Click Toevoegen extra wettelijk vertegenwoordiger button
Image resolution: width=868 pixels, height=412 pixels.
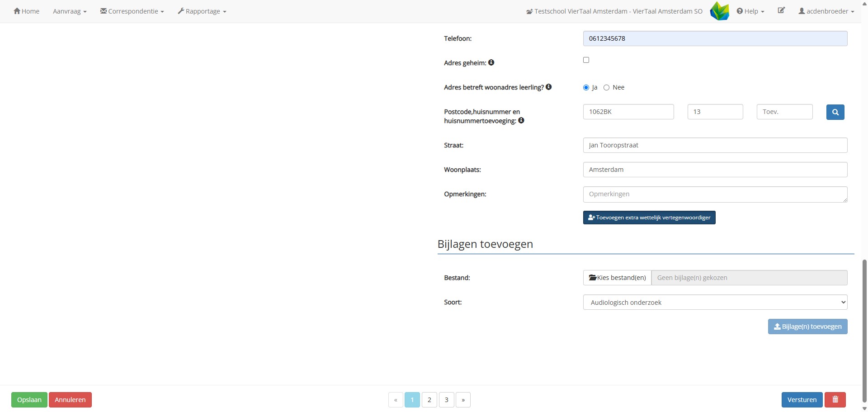click(649, 218)
